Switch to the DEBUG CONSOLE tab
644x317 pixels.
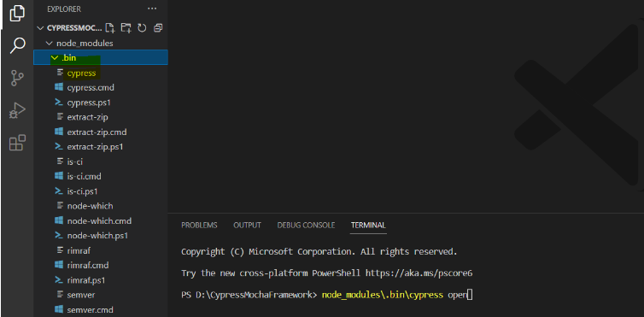[306, 225]
